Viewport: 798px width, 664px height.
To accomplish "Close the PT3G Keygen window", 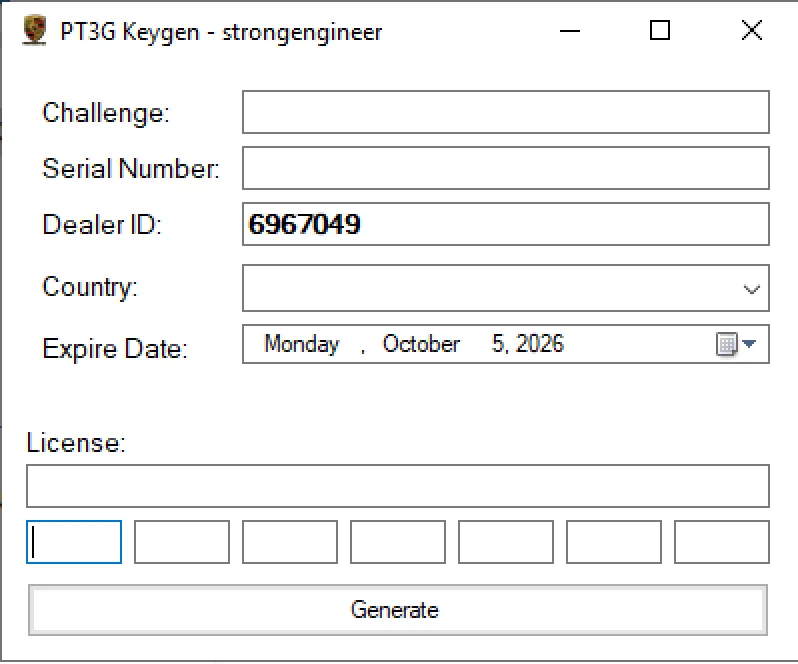I will pos(751,31).
